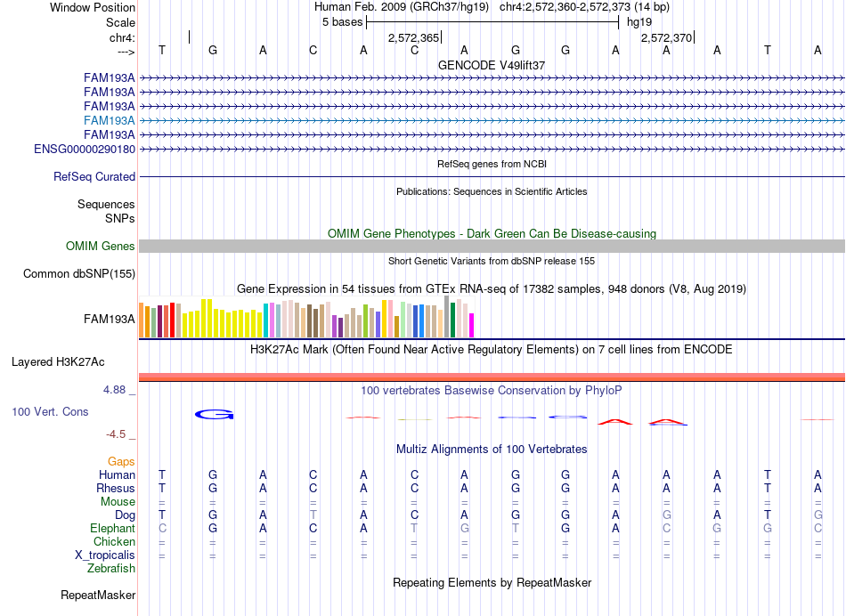Click the red Layered H3K27Ac signal band

492,377
